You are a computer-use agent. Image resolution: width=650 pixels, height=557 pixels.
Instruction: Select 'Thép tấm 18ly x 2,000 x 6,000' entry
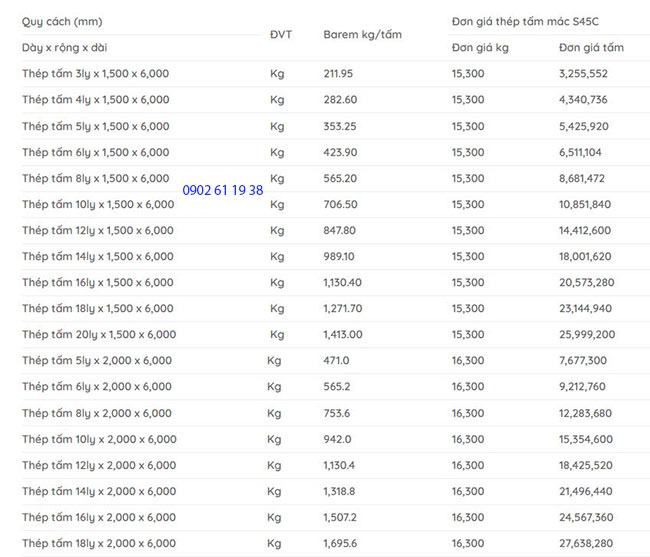click(x=99, y=543)
